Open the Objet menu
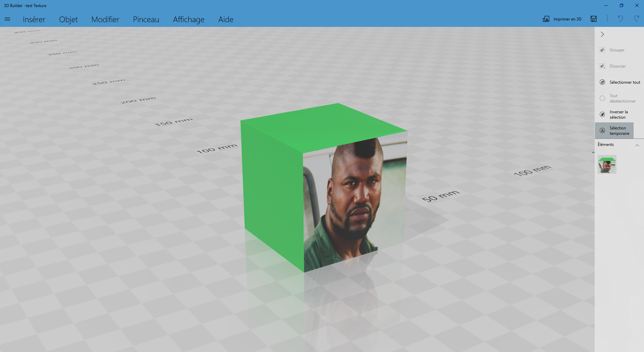The height and width of the screenshot is (352, 644). (x=68, y=19)
